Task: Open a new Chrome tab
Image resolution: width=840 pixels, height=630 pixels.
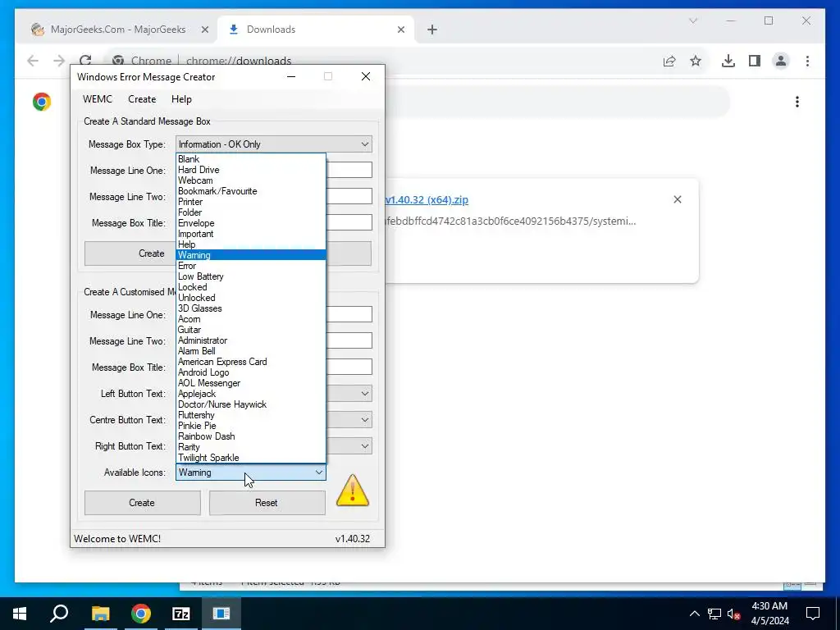Action: 432,30
